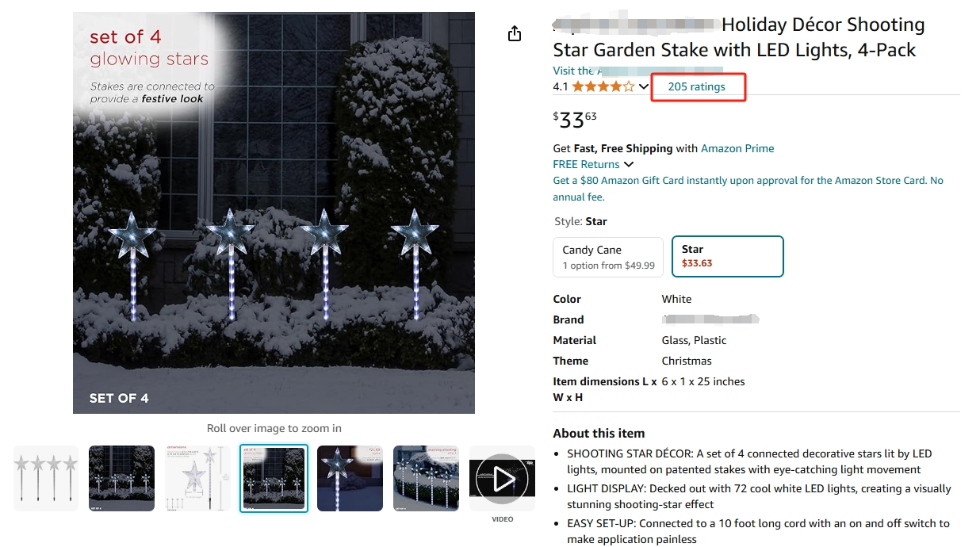The image size is (980, 547).
Task: View second thumbnail of stars in snow
Action: click(x=121, y=479)
